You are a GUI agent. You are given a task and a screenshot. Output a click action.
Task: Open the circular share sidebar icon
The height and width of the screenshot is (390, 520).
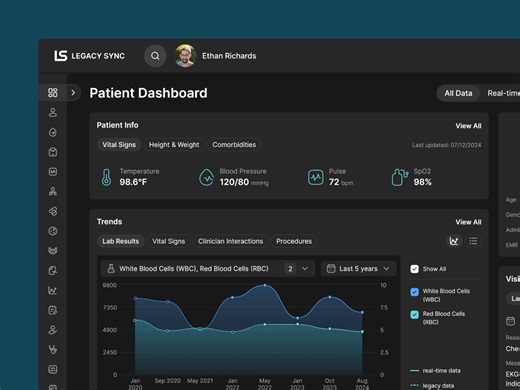coord(53,231)
